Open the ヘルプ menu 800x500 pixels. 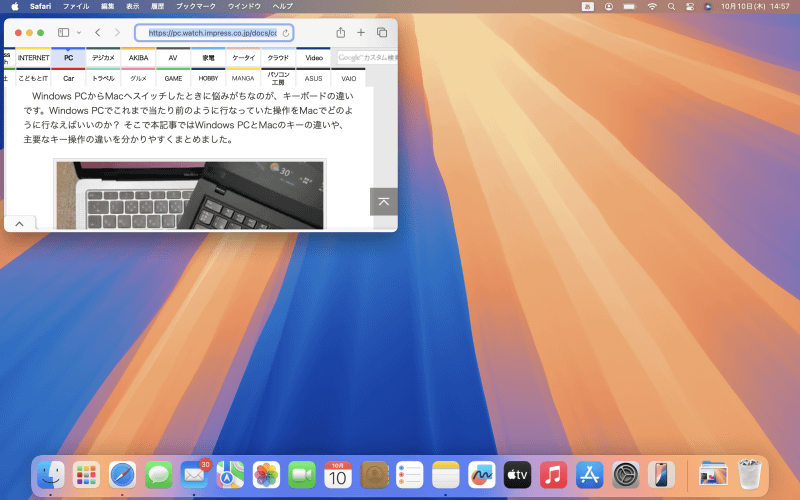pyautogui.click(x=283, y=6)
